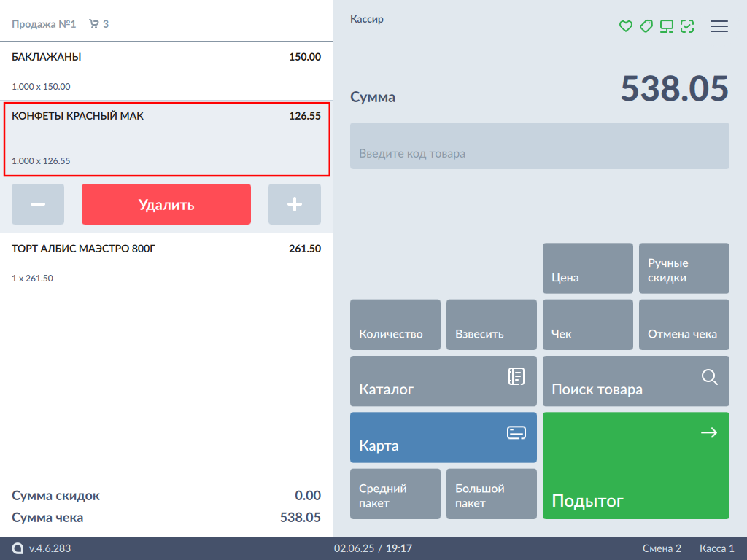Decrease quantity with the minus button
Image resolution: width=747 pixels, height=560 pixels.
[x=38, y=204]
